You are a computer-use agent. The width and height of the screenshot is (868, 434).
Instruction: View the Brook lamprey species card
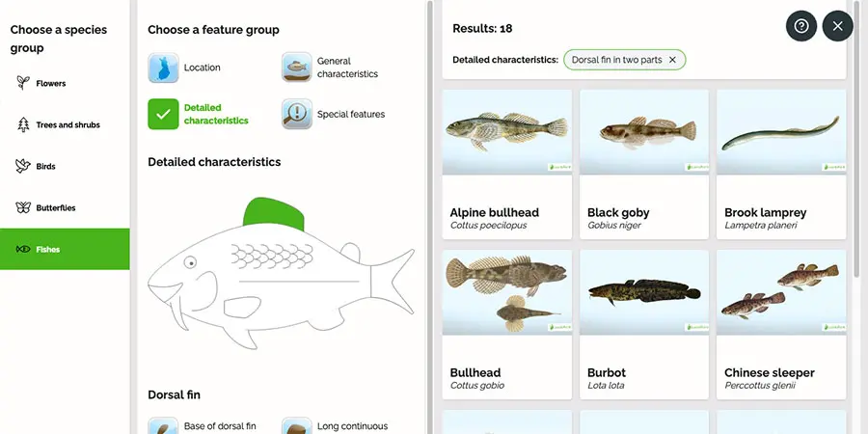(781, 164)
